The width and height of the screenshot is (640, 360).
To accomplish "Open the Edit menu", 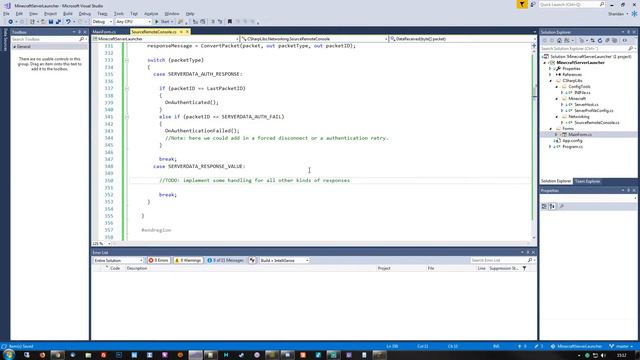I will 19,14.
